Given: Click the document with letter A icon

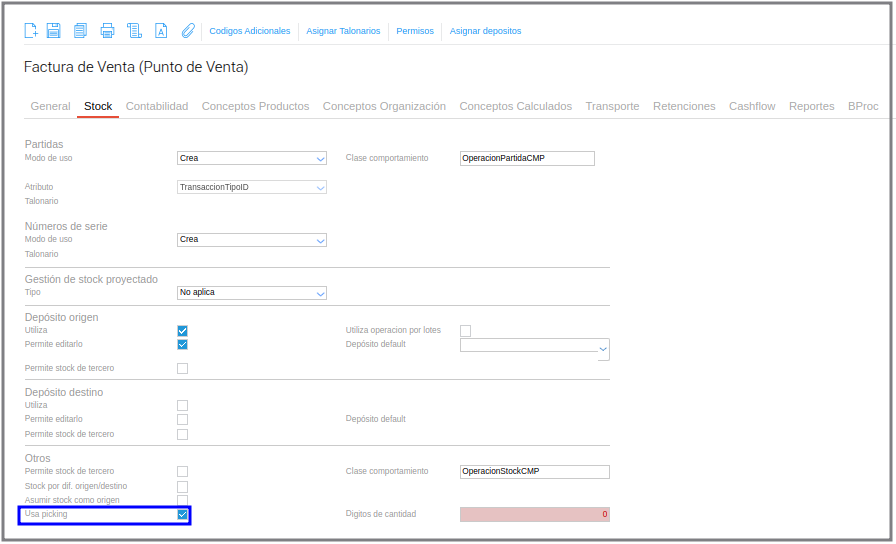Looking at the screenshot, I should (x=161, y=31).
